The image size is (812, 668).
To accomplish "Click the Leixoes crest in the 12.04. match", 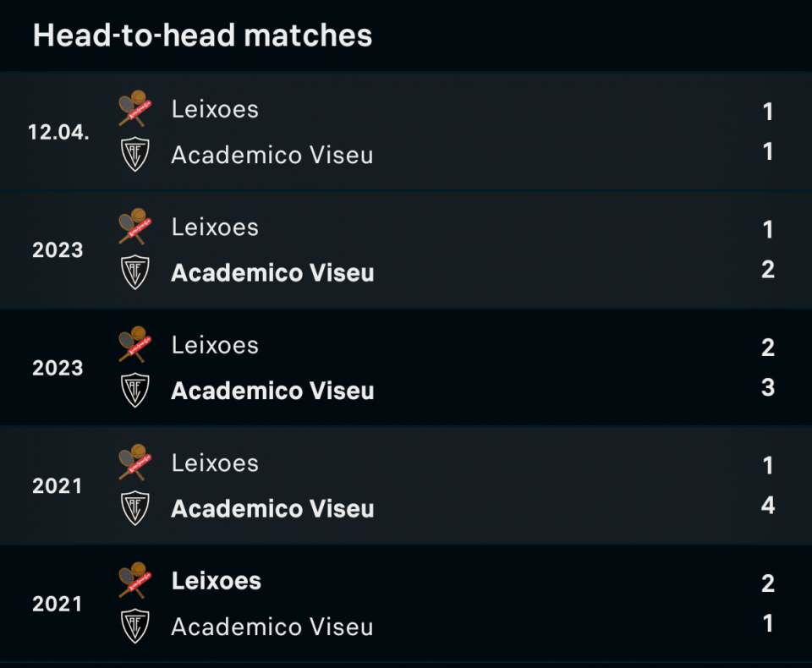I will tap(134, 109).
